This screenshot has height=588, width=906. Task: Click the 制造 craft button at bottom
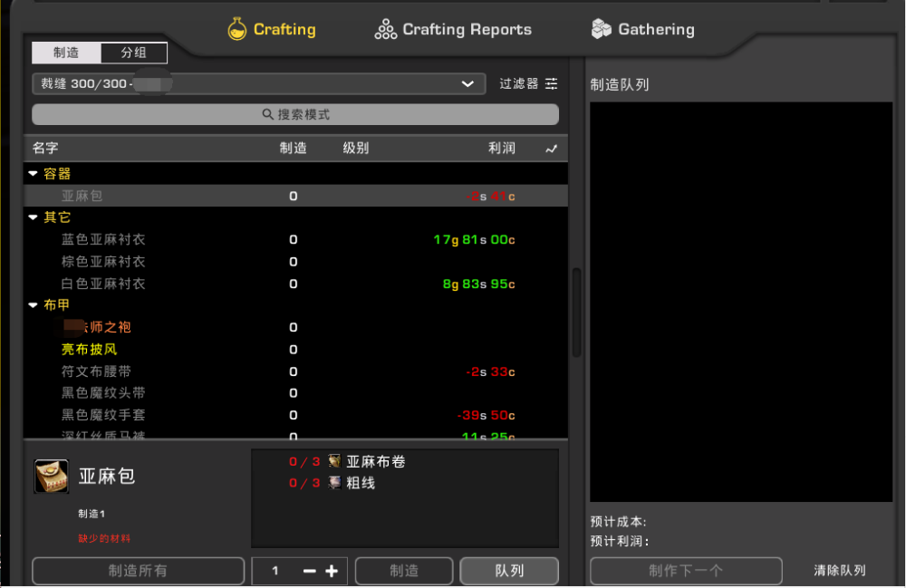pyautogui.click(x=404, y=571)
